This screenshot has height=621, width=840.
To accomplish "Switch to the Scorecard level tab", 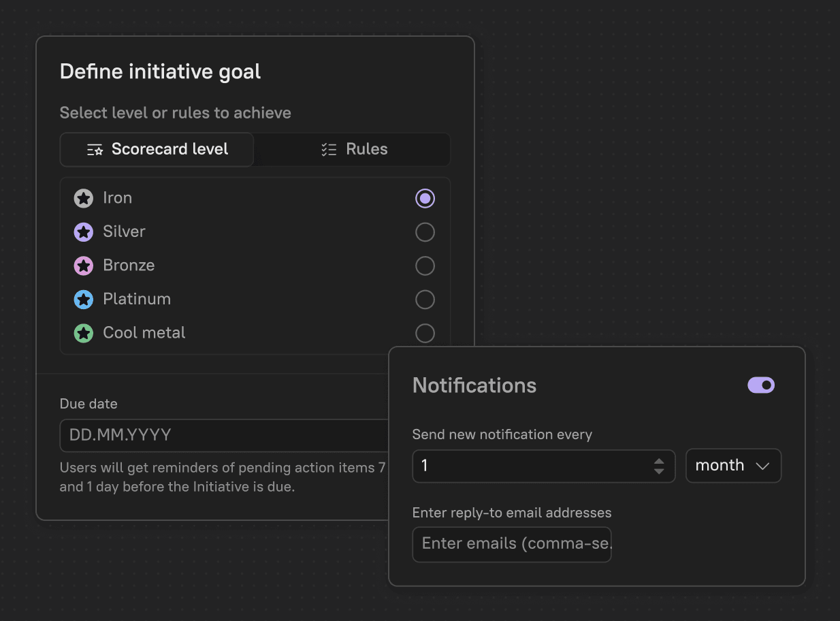I will pyautogui.click(x=156, y=148).
